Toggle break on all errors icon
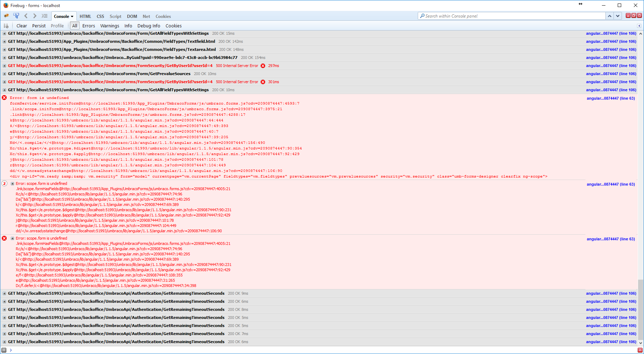This screenshot has height=354, width=644. (x=6, y=26)
